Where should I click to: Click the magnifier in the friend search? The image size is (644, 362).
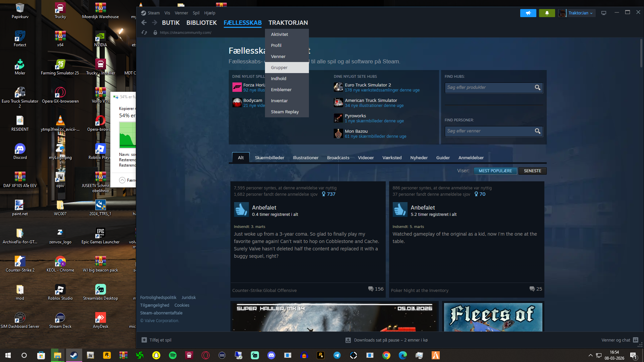coord(537,131)
